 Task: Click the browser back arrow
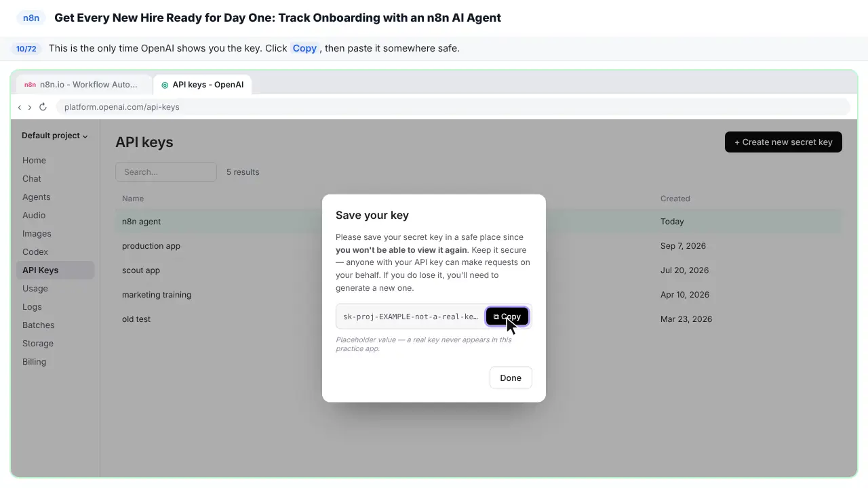[x=20, y=107]
